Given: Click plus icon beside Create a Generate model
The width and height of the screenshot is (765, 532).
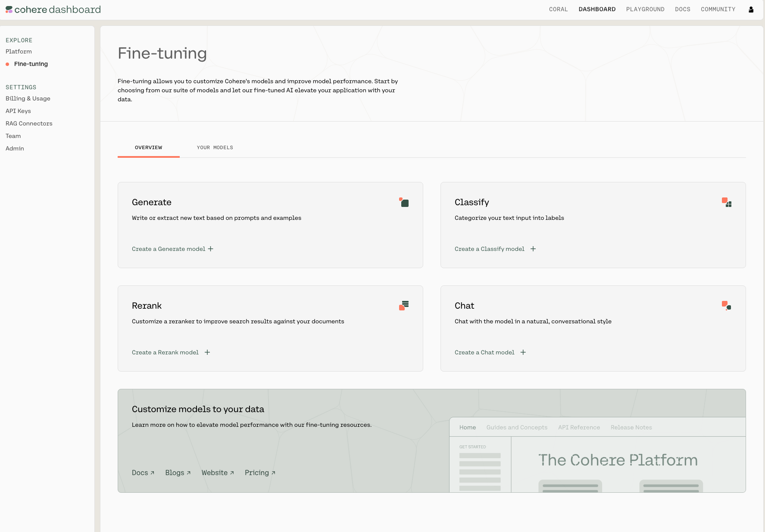Looking at the screenshot, I should tap(210, 249).
